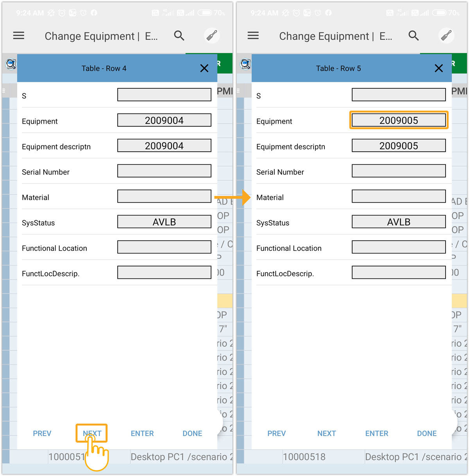Open the hamburger menu on the right phone screen

(253, 36)
